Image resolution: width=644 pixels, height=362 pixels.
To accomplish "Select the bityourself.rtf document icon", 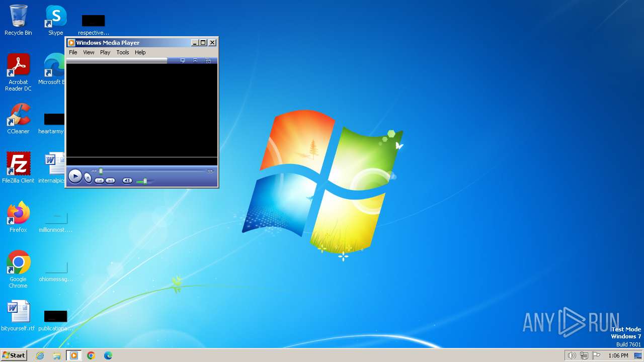I will pos(18,316).
